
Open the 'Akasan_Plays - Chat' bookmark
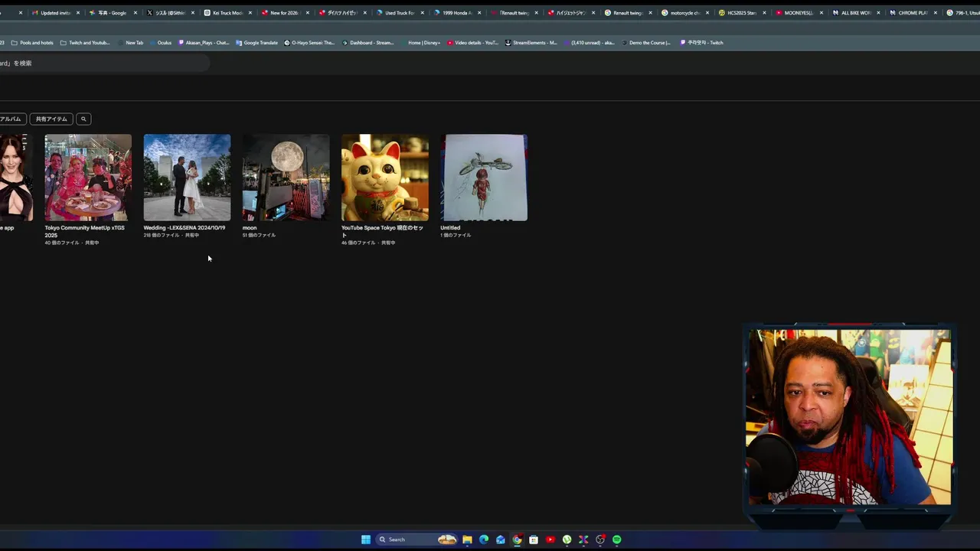[204, 43]
